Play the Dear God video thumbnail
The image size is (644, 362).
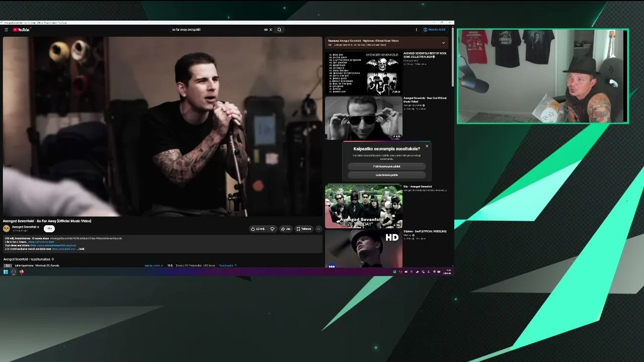click(x=363, y=118)
